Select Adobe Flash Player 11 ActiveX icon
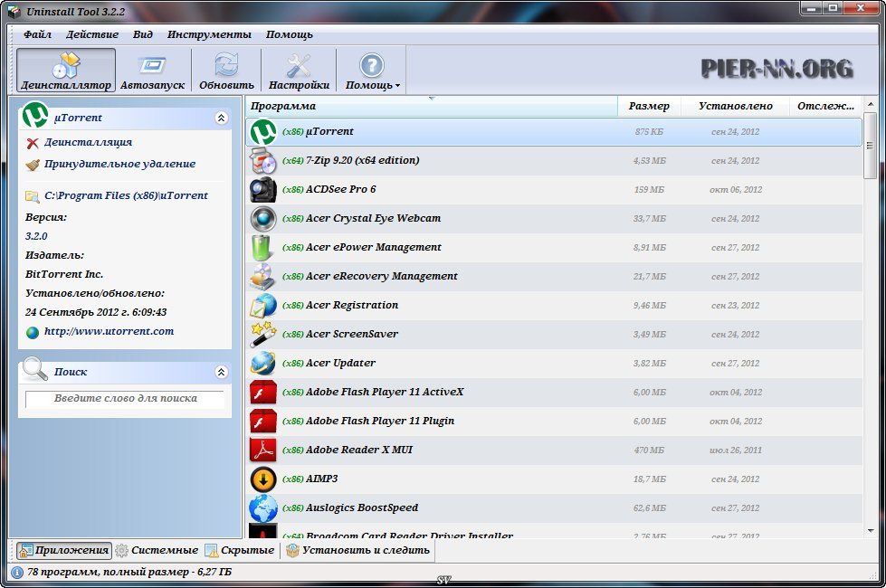Screen dimensions: 886x588 [263, 392]
